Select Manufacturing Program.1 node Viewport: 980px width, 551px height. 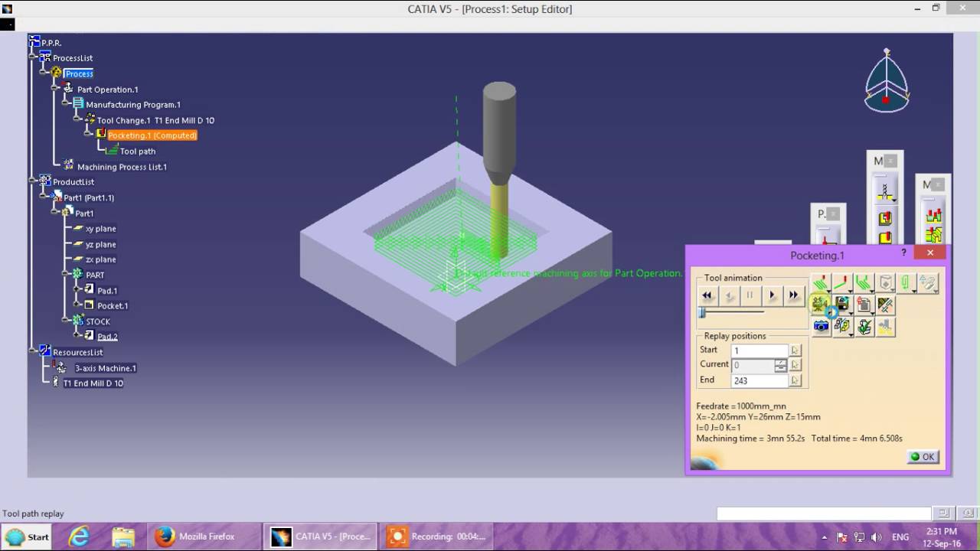[133, 105]
